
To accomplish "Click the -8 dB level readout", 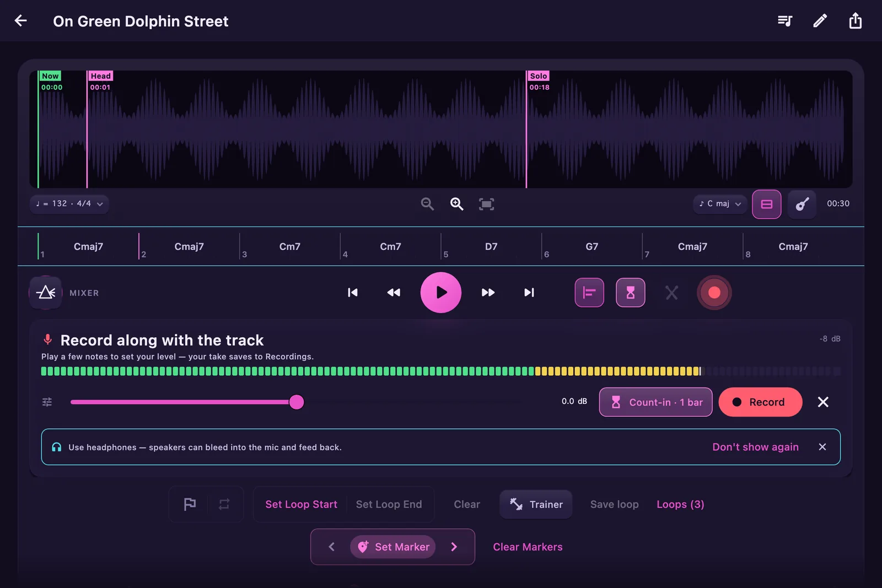I will pos(830,338).
